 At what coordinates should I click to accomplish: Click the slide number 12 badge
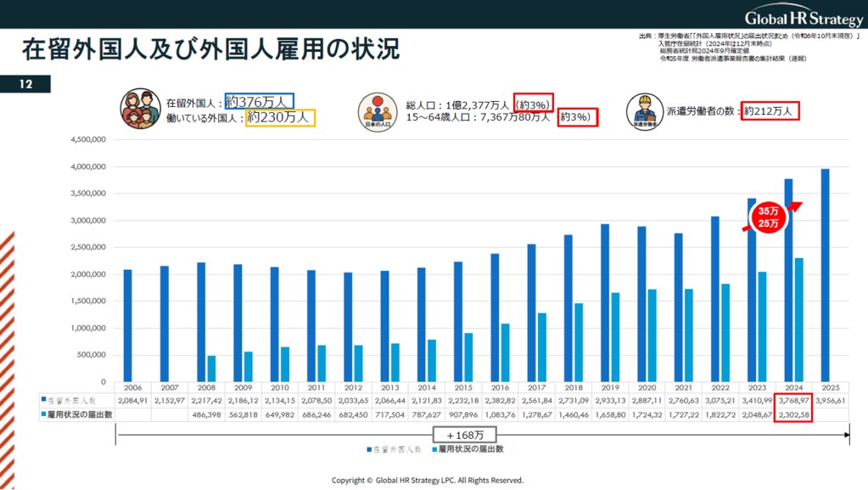(25, 84)
